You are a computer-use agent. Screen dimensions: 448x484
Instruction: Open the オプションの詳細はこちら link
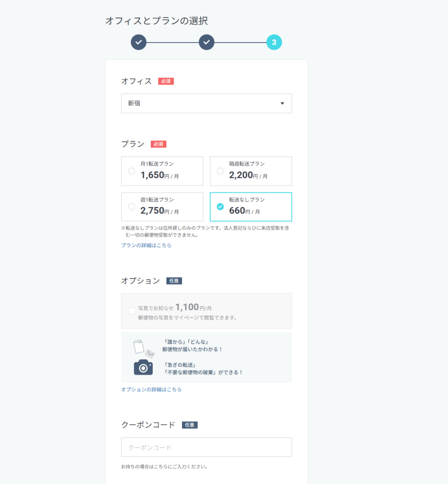(x=151, y=389)
